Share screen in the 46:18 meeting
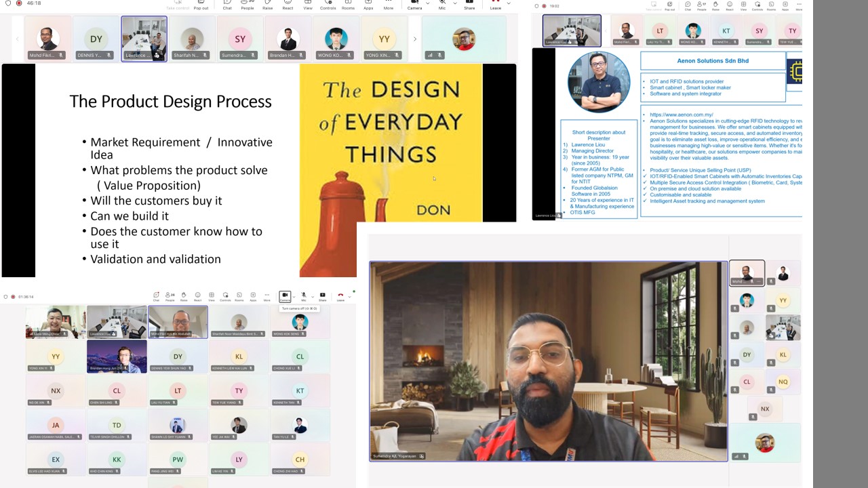The width and height of the screenshot is (868, 488). 469,5
